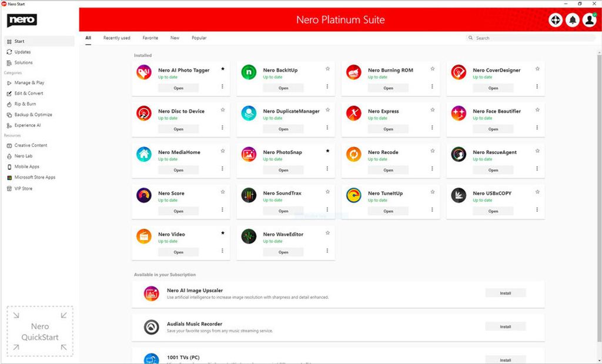Open the notifications bell icon

tap(573, 20)
